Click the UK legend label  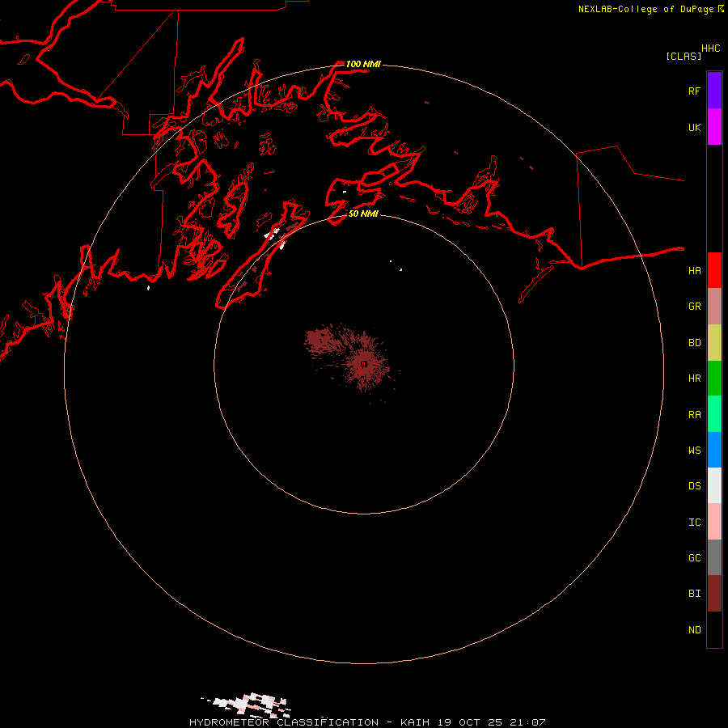click(694, 127)
